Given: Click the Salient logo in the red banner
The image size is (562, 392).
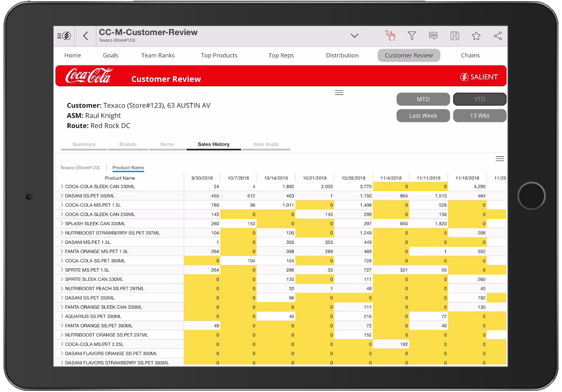Looking at the screenshot, I should pos(479,77).
